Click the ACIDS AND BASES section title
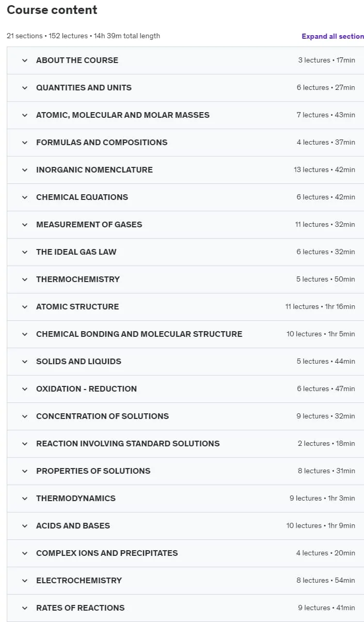The image size is (364, 622). tap(73, 525)
